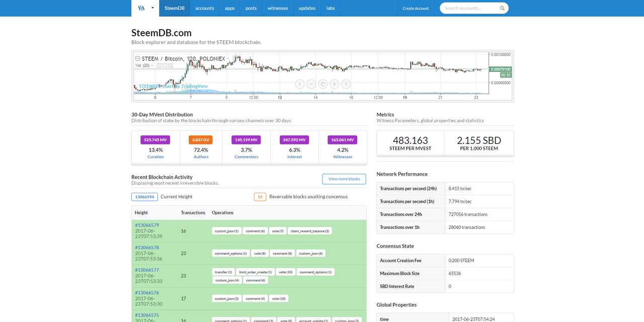Click chart scroll-left arrow button
644x322 pixels.
pyautogui.click(x=299, y=84)
